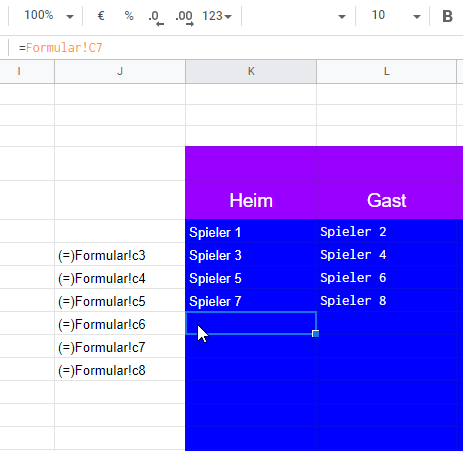The height and width of the screenshot is (451, 463).
Task: Select the cell (=)Formular!c6
Action: (120, 324)
